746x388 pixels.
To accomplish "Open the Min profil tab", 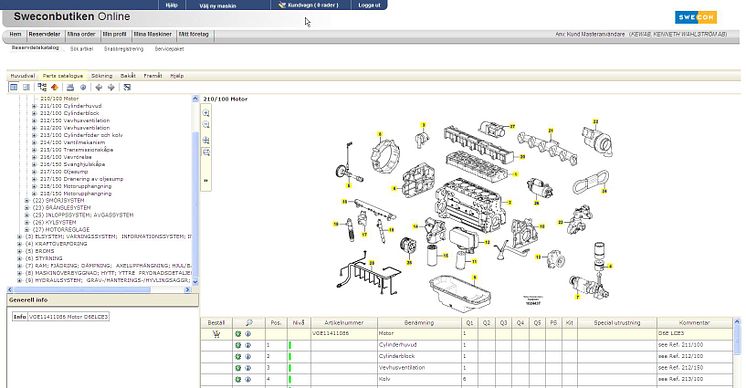I will [x=115, y=35].
